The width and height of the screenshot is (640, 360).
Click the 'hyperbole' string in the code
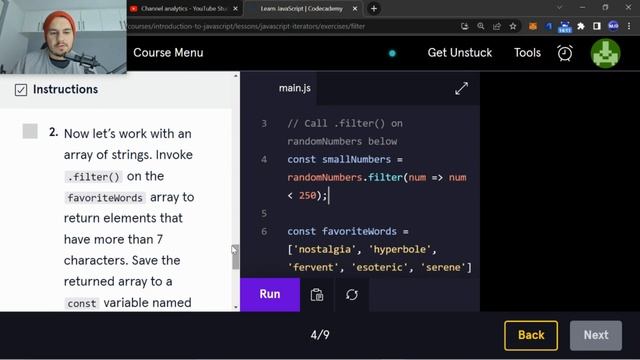400,249
